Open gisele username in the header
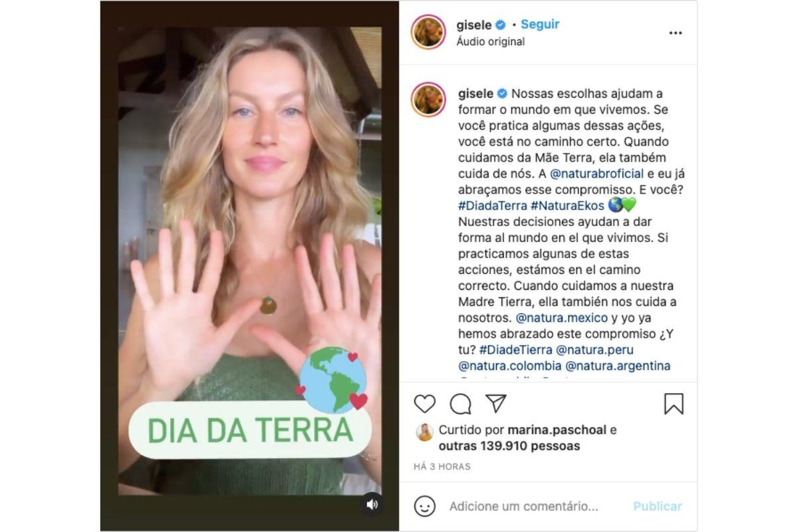Image resolution: width=798 pixels, height=532 pixels. pos(474,25)
